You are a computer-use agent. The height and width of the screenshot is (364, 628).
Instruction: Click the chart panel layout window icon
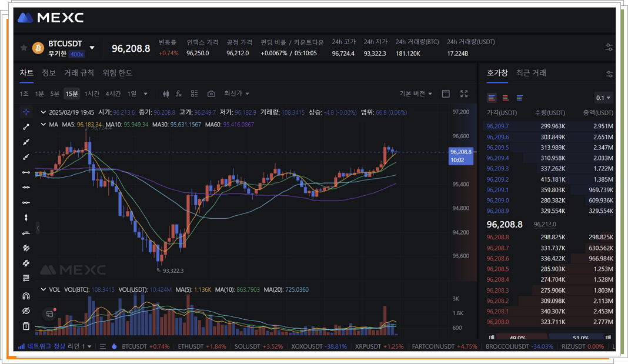click(x=446, y=93)
